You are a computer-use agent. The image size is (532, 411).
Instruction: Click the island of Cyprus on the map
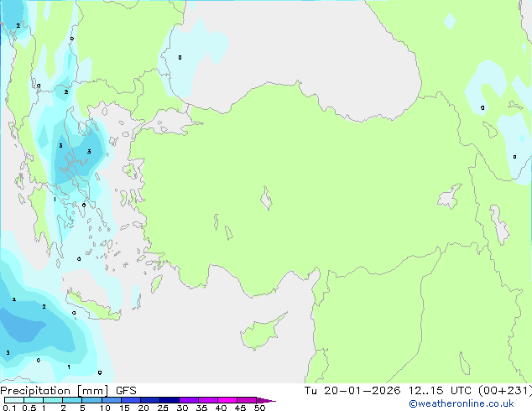(x=261, y=332)
